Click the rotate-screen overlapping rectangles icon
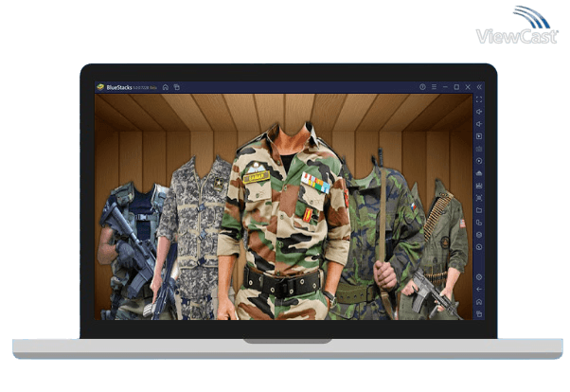 [x=479, y=223]
